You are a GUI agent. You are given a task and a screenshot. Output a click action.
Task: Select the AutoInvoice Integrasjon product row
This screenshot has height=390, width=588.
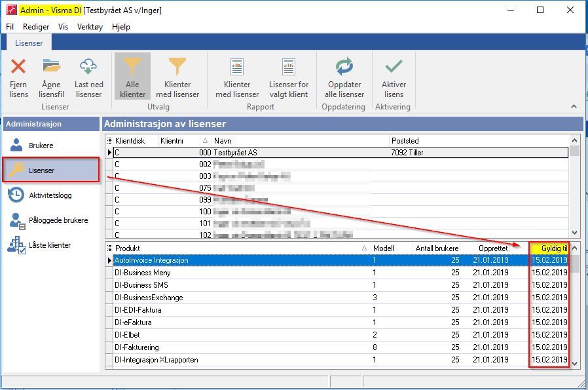[340, 260]
